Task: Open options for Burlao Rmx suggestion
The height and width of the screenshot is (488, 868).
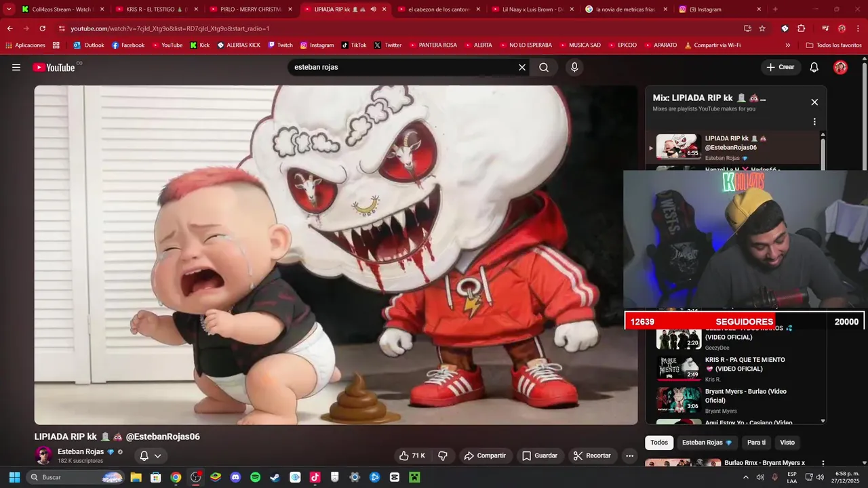Action: coord(823,464)
